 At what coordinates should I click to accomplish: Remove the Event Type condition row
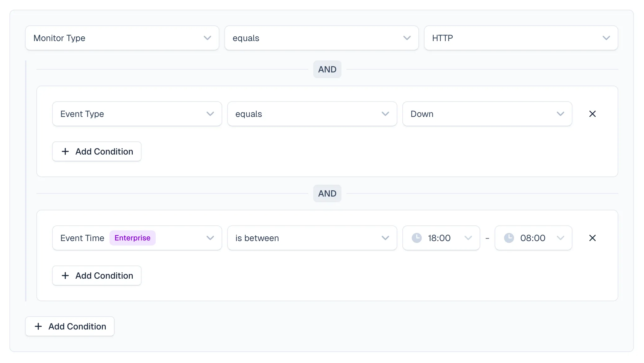click(x=592, y=114)
